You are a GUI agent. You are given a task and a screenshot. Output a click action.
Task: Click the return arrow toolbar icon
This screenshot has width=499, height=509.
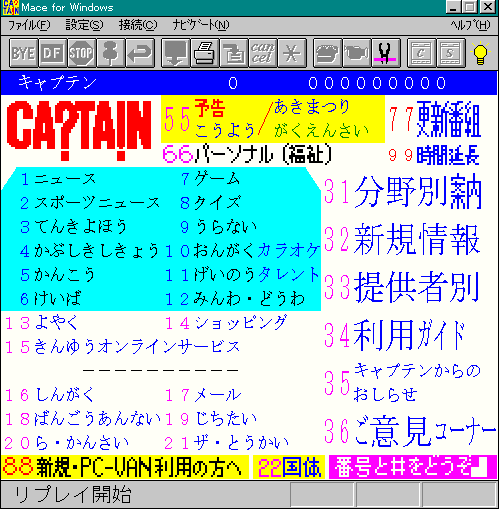(140, 53)
